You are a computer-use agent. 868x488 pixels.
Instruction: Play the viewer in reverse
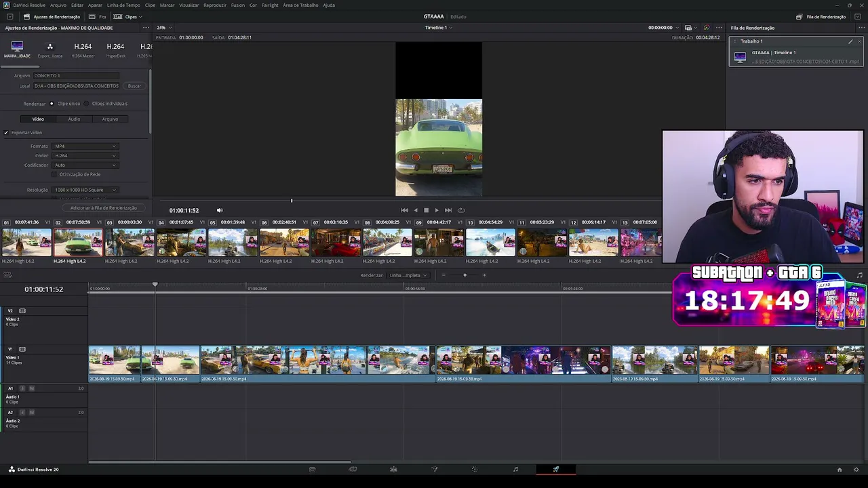[416, 210]
